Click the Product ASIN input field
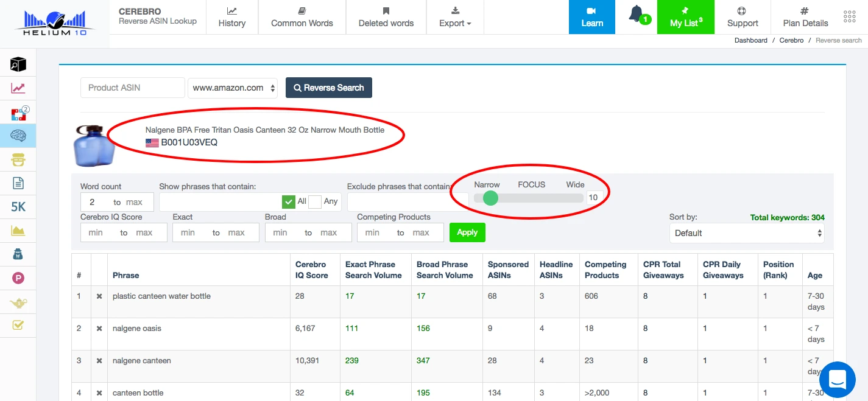 (x=133, y=88)
